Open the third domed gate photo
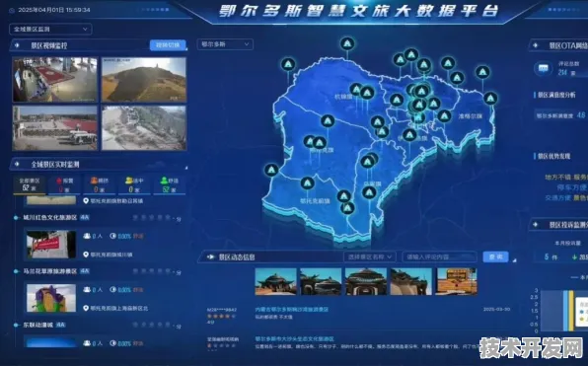This screenshot has width=588, height=366. 366,281
